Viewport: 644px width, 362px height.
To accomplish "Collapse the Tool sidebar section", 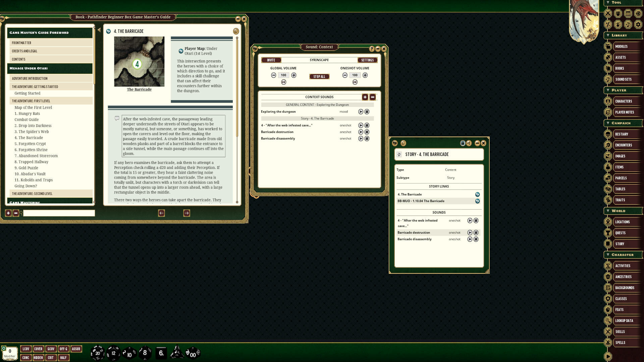I will coord(608,2).
